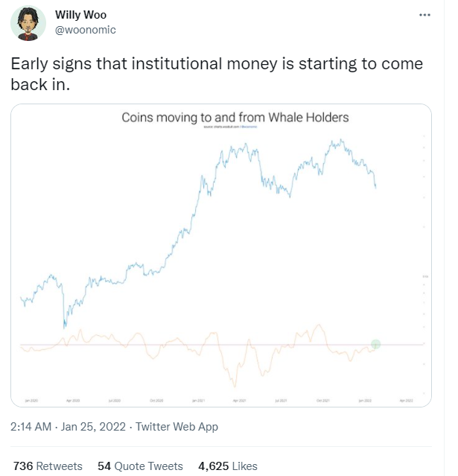Click the tweet timestamp Jan 25, 2022
458x476 pixels.
tap(92, 427)
